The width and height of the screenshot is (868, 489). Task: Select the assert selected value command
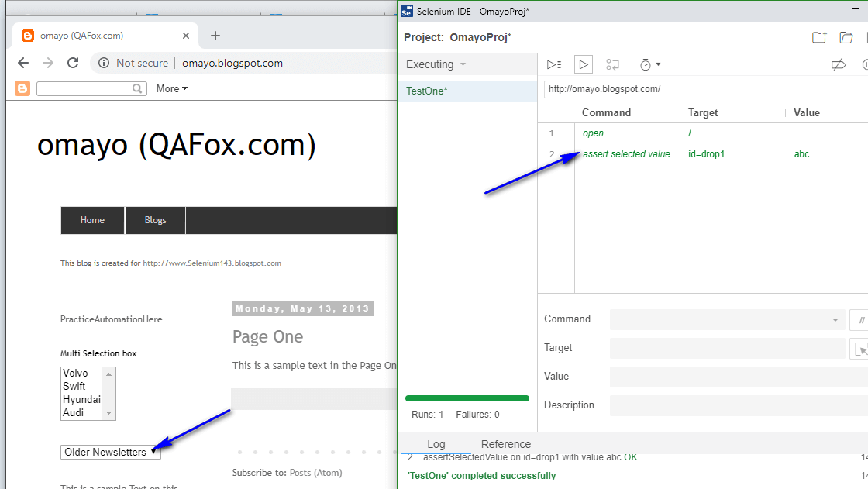pyautogui.click(x=627, y=154)
